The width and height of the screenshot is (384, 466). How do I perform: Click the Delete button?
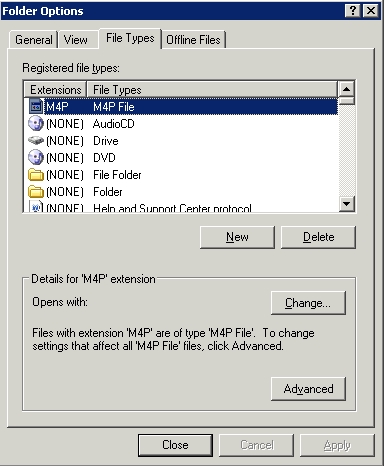point(318,237)
